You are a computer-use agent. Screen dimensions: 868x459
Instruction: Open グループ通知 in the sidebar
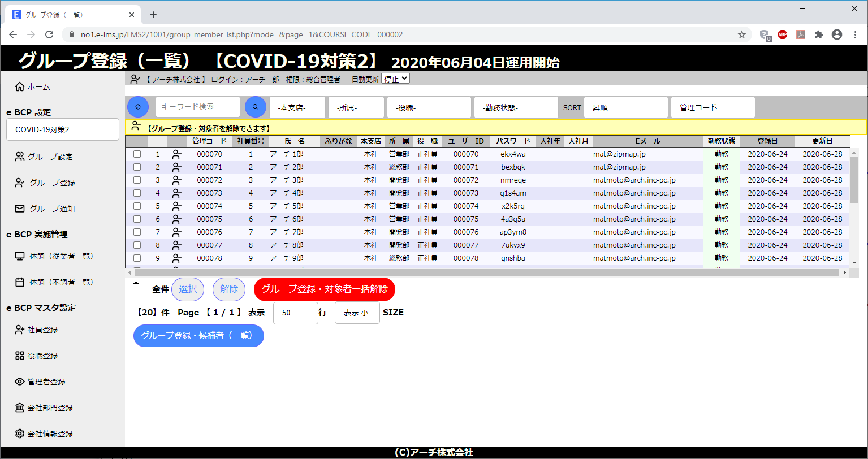(x=52, y=209)
